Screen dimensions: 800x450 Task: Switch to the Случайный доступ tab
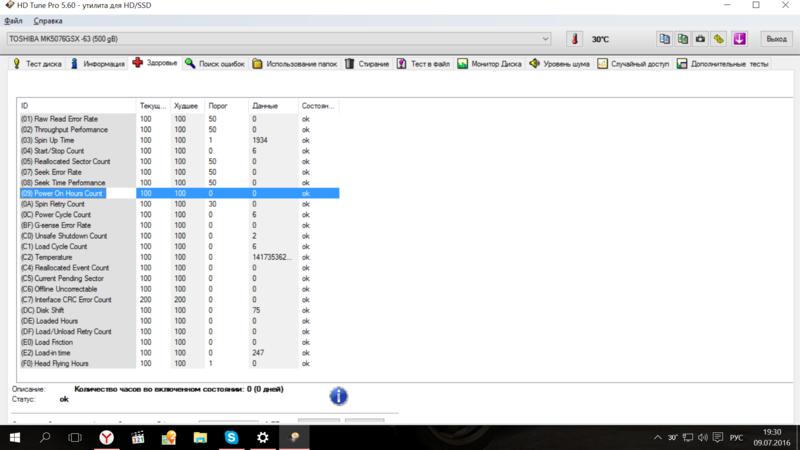(x=633, y=64)
